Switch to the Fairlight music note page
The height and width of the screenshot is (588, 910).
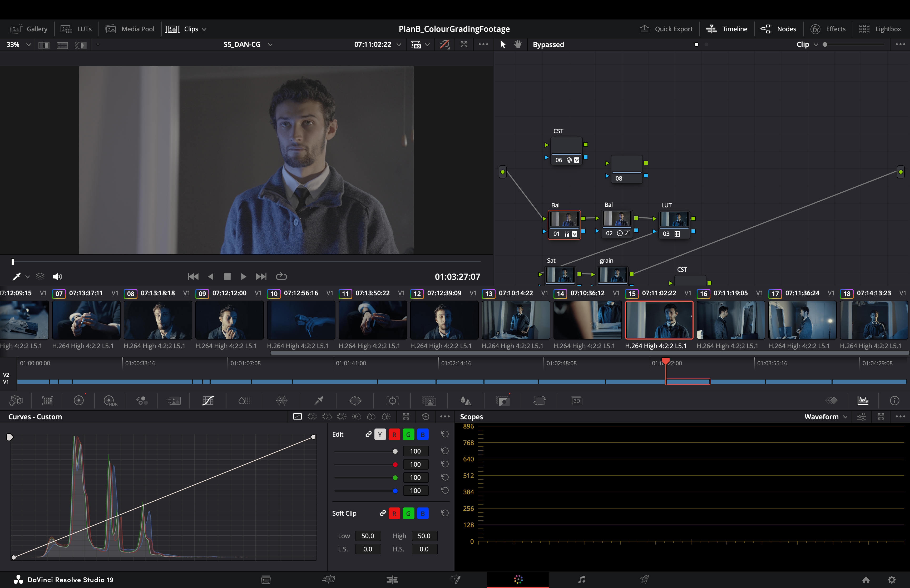(x=581, y=580)
